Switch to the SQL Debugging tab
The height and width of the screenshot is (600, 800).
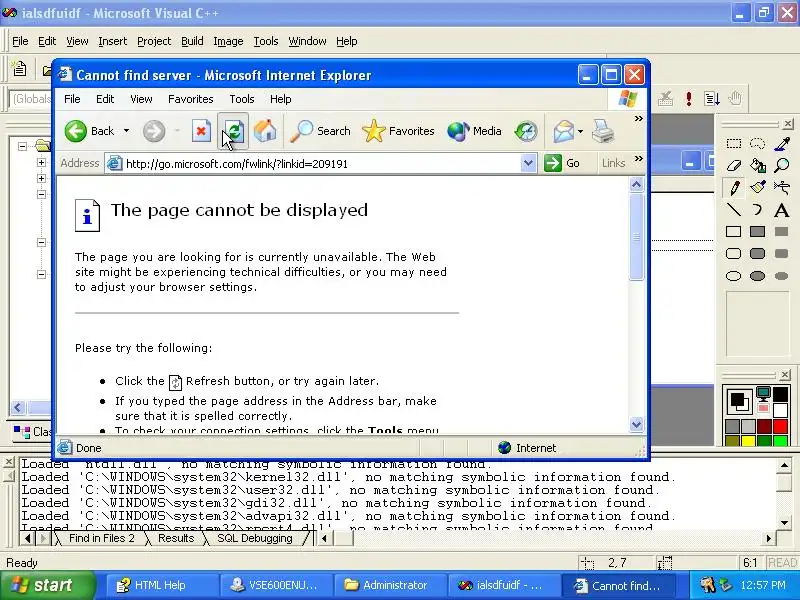pyautogui.click(x=255, y=538)
